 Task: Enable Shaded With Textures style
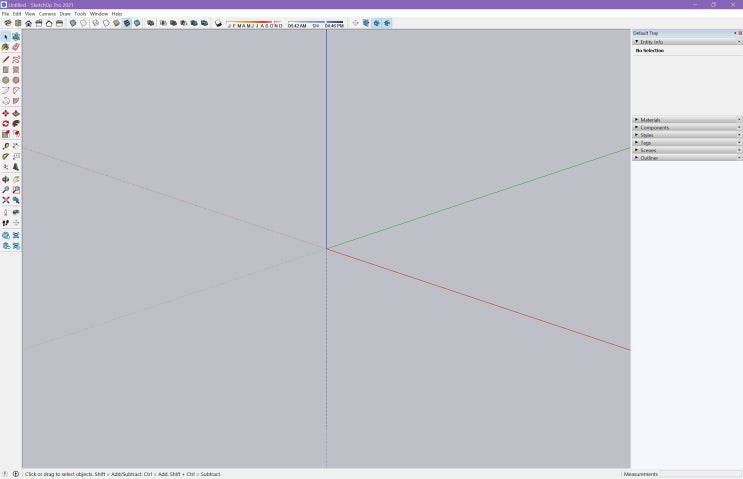127,23
